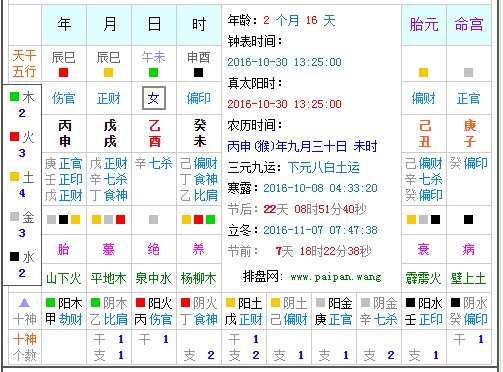Click 壬 正印 in the 年 column's hidden stems
Screen dimensions: 503x372
click(63, 179)
